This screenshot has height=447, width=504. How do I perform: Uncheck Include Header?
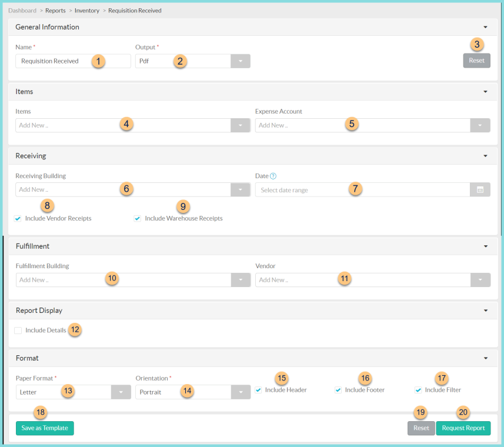258,389
